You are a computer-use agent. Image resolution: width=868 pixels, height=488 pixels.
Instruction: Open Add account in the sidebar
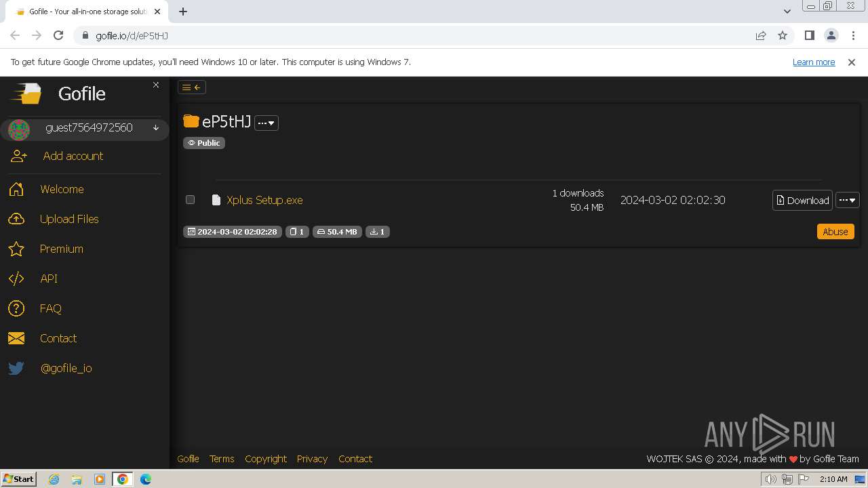(73, 156)
